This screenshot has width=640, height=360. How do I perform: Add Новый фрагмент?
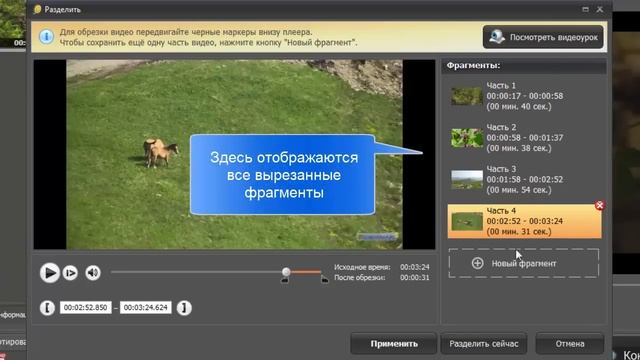pyautogui.click(x=524, y=263)
